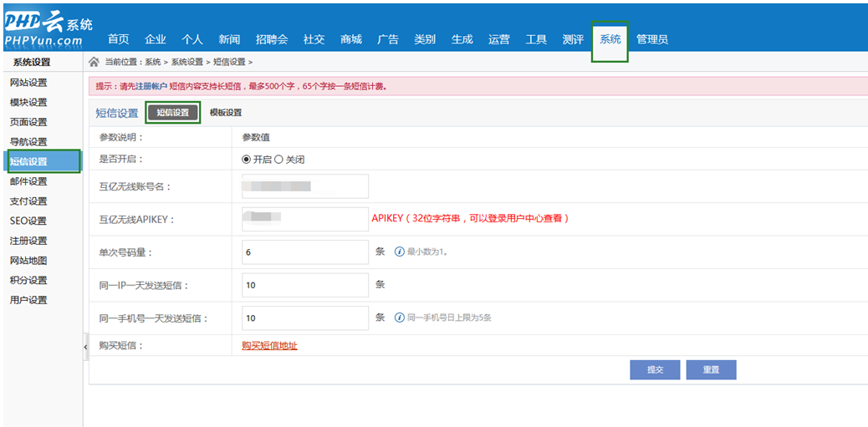Image resolution: width=868 pixels, height=427 pixels.
Task: Select the 关闭 radio button
Action: coord(278,160)
